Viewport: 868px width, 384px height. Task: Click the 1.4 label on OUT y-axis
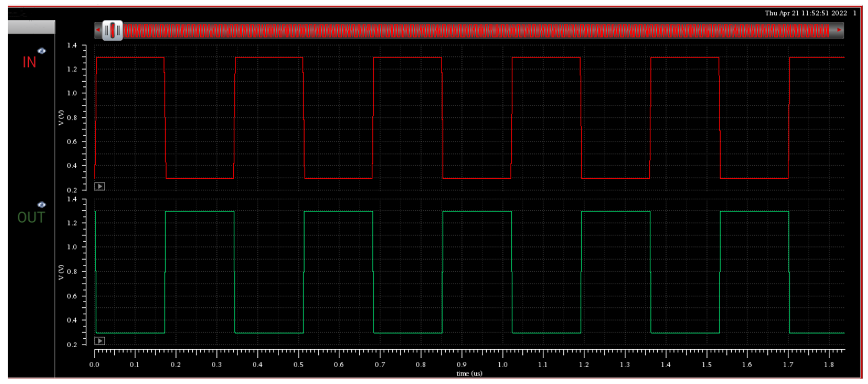(72, 199)
